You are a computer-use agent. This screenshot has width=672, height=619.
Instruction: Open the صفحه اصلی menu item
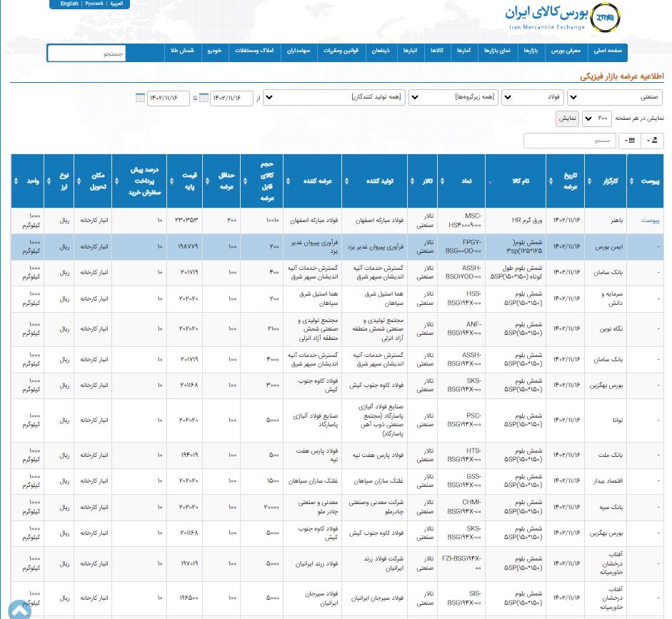coord(608,51)
